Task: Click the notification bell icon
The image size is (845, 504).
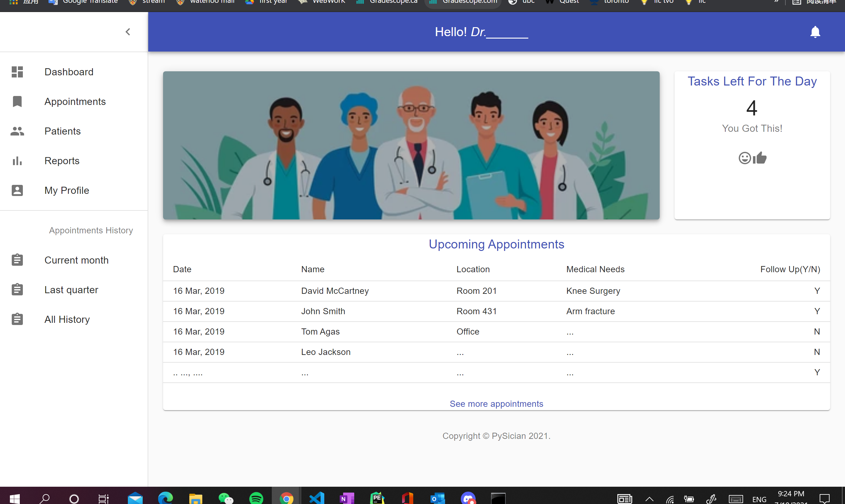Action: coord(815,32)
